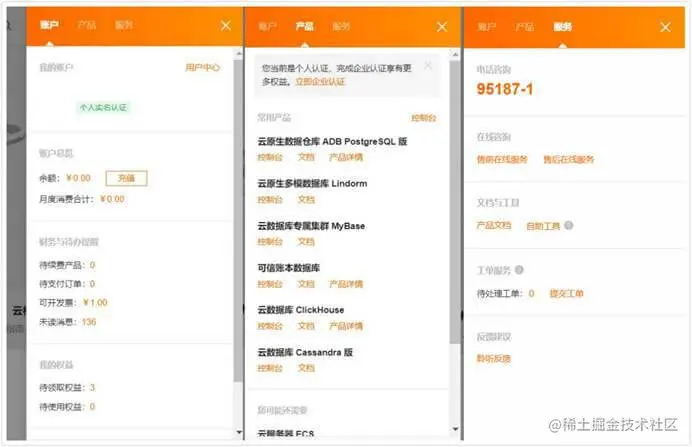692x447 pixels.
Task: Open 文档 for MyBase
Action: tap(306, 241)
